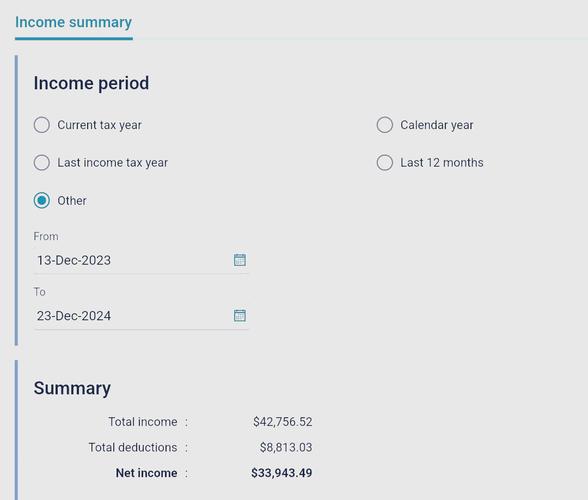Select the Calendar year radio circle
588x500 pixels.
tap(385, 125)
